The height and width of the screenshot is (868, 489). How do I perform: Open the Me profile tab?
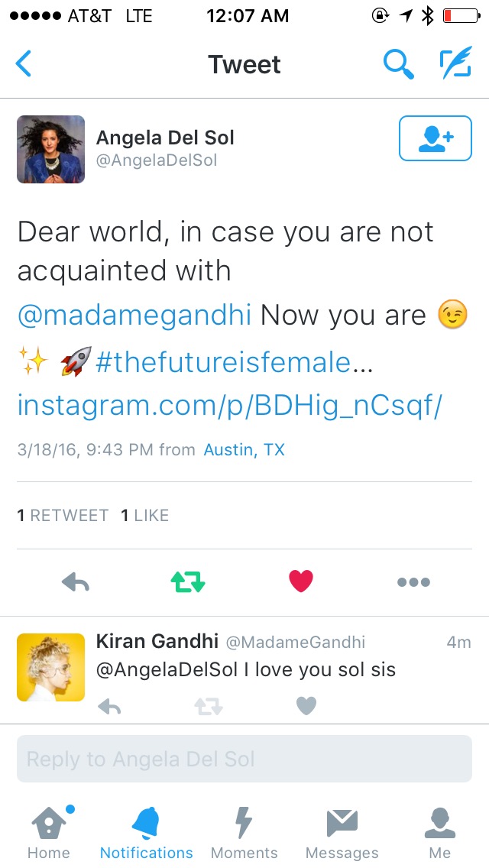tap(440, 831)
